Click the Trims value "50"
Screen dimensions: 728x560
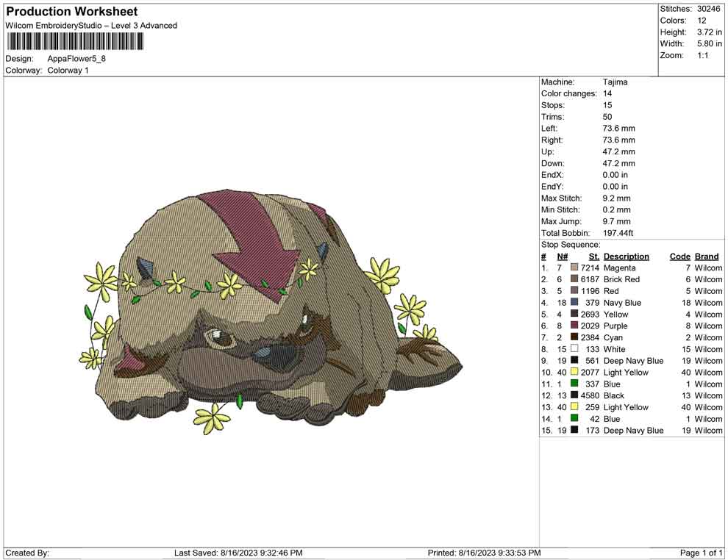pos(607,117)
